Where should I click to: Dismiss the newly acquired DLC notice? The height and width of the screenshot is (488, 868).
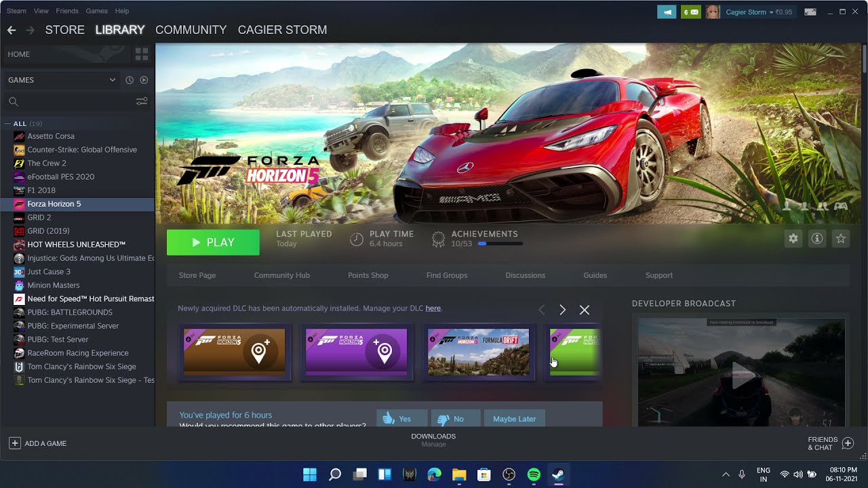coord(585,310)
